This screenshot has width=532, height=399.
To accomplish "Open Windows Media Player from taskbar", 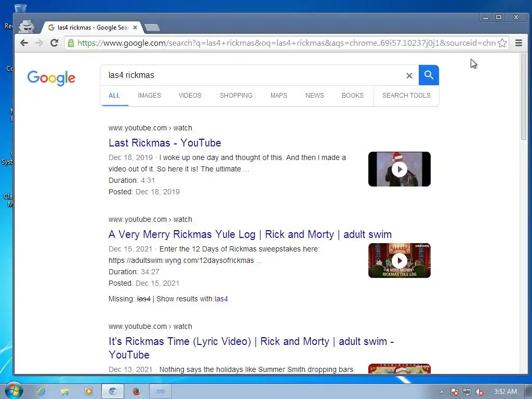I will 88,391.
